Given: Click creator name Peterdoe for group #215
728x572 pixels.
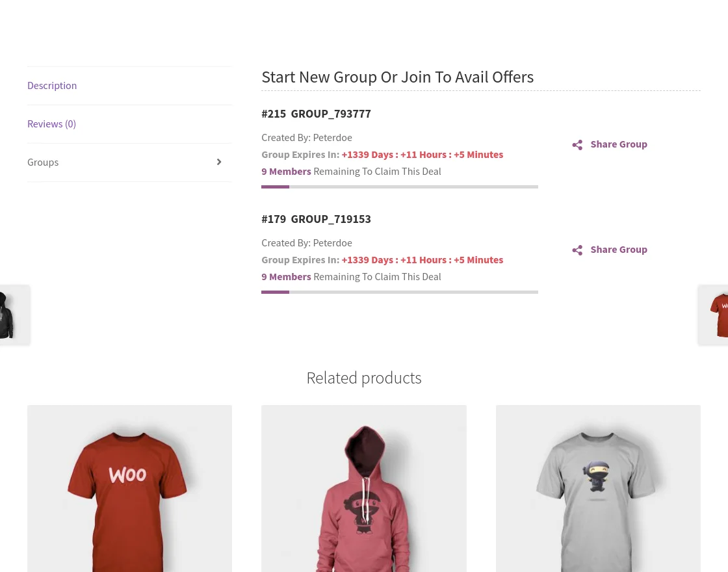Looking at the screenshot, I should [x=332, y=137].
